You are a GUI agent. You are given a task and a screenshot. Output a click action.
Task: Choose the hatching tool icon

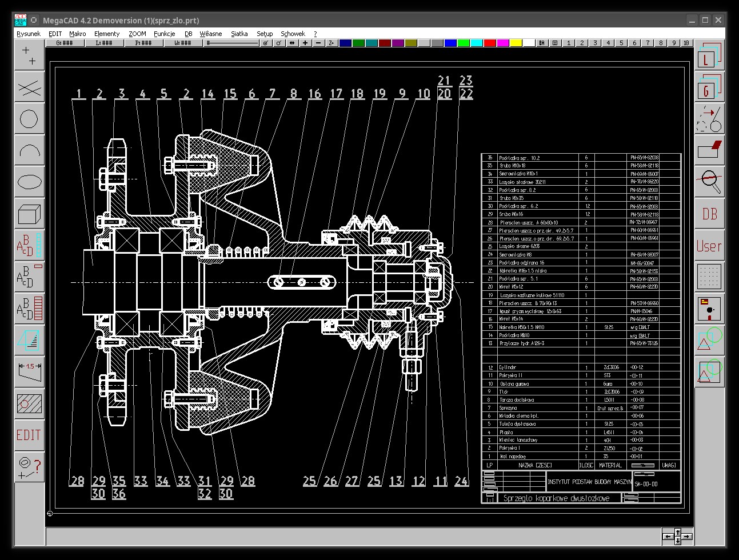pos(29,403)
